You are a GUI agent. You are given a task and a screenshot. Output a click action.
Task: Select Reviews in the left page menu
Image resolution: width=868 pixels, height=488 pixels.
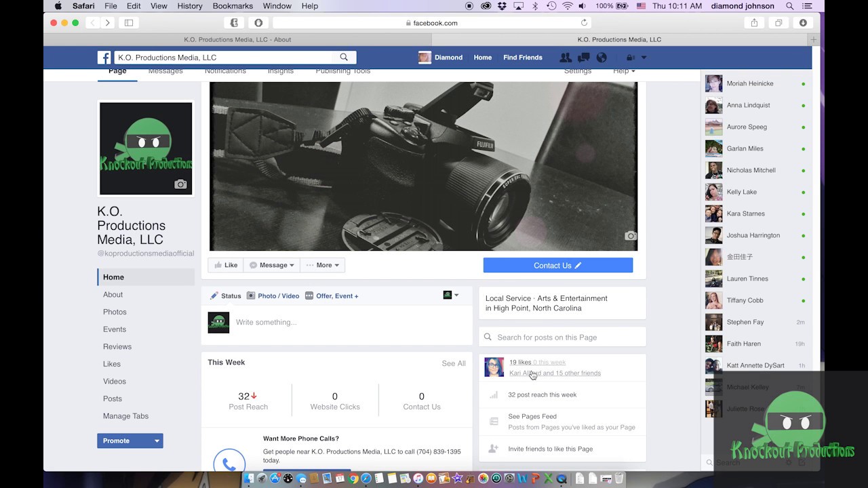coord(117,346)
